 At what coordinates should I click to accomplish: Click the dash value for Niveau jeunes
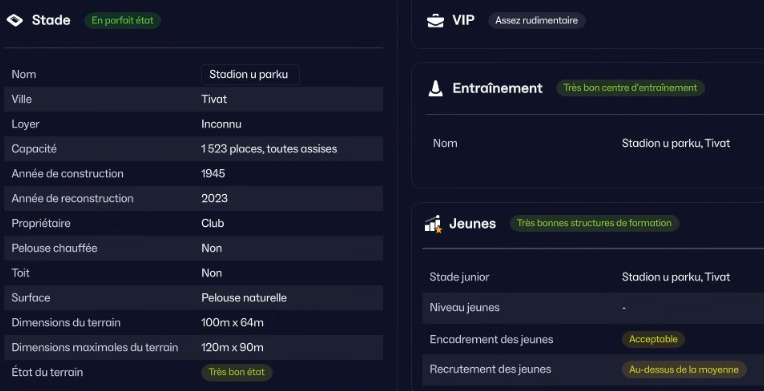(x=624, y=309)
